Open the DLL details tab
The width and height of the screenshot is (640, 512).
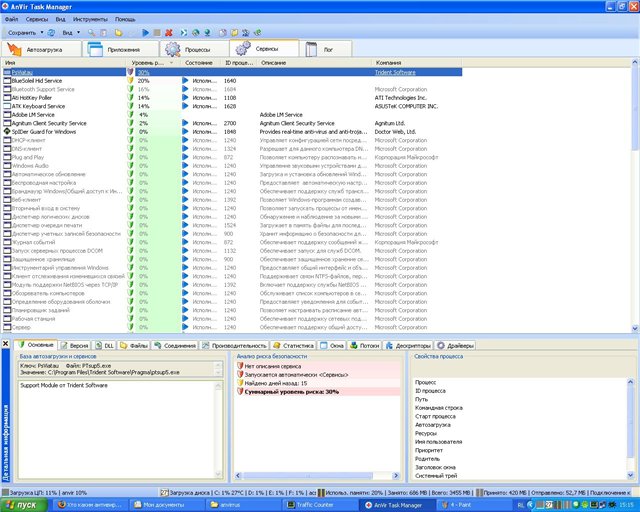pos(104,345)
